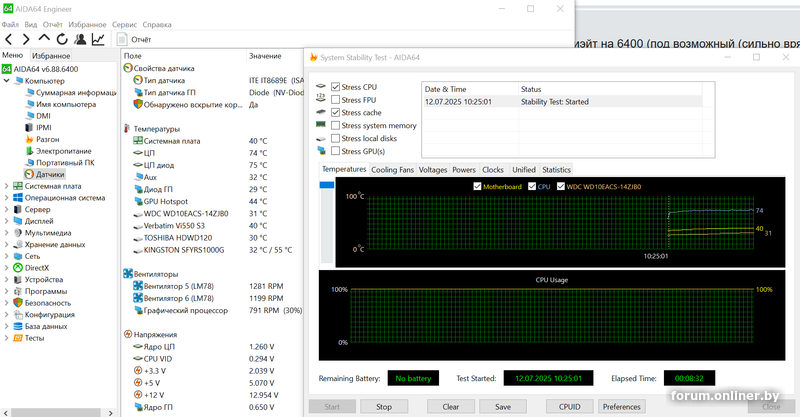
Task: Toggle the Stress GPU(s) checkbox
Action: tap(335, 151)
